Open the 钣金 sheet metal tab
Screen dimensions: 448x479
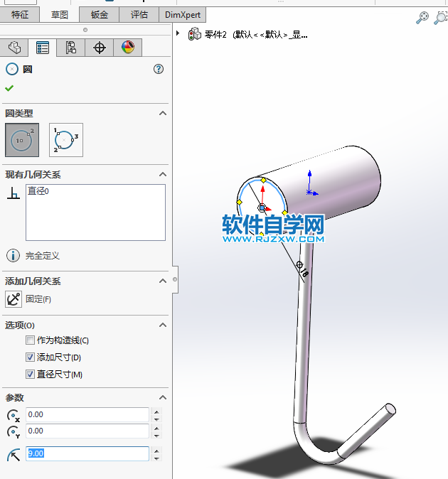tap(100, 15)
